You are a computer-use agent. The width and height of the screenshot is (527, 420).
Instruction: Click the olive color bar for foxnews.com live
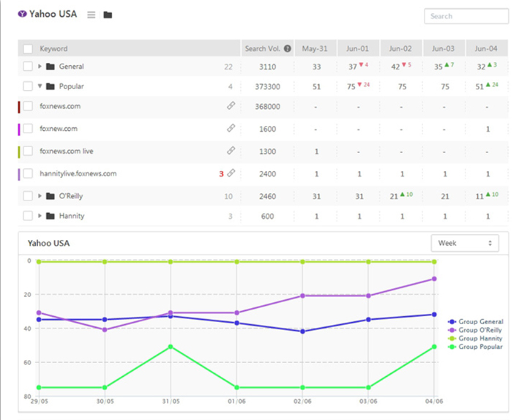pos(19,152)
